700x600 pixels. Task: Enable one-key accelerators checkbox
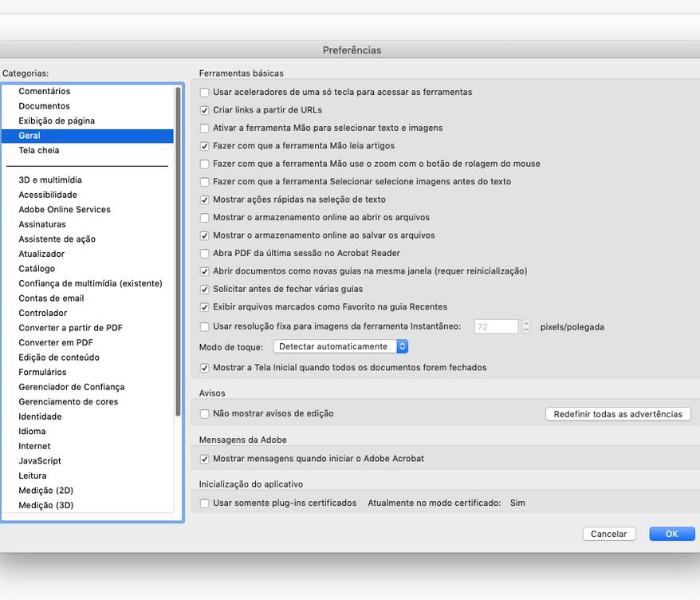(205, 93)
